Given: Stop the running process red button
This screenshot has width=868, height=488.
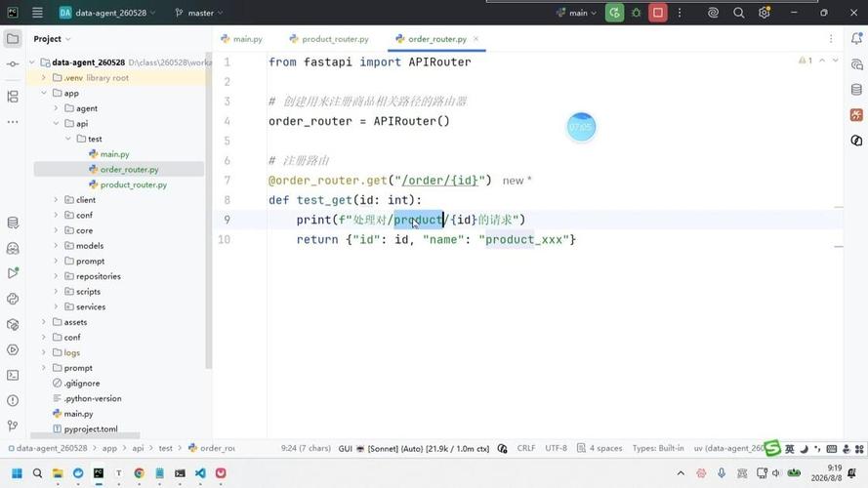Looking at the screenshot, I should (658, 12).
